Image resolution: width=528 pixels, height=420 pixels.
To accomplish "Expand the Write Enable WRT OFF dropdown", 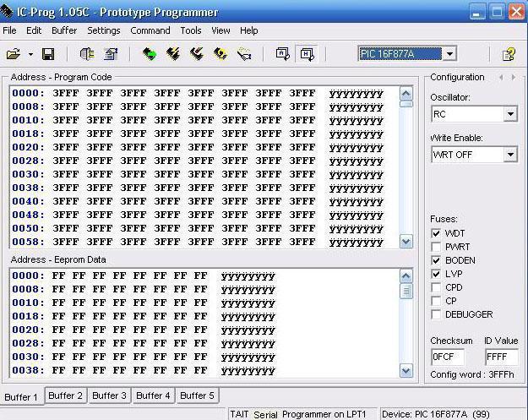I will coord(510,155).
